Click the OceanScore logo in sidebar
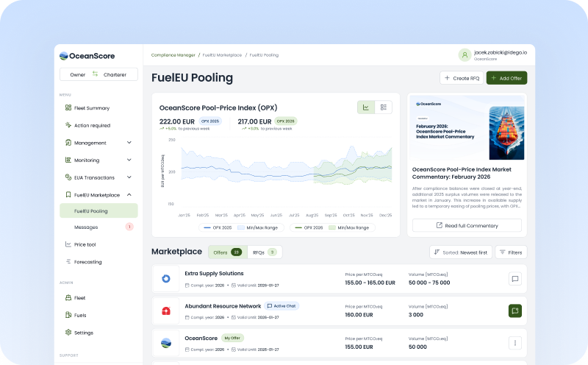This screenshot has width=588, height=365. pos(87,55)
